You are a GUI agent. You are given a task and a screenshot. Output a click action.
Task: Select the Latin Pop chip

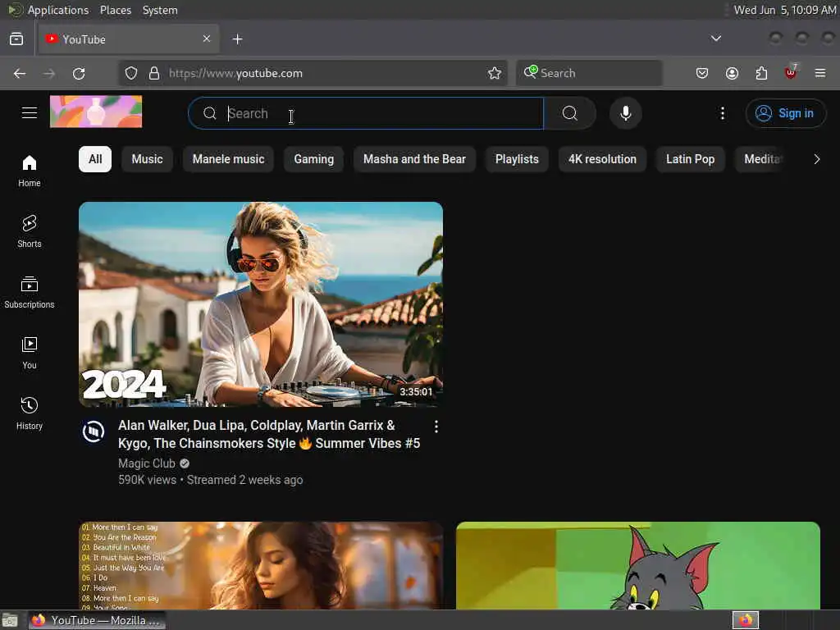690,159
